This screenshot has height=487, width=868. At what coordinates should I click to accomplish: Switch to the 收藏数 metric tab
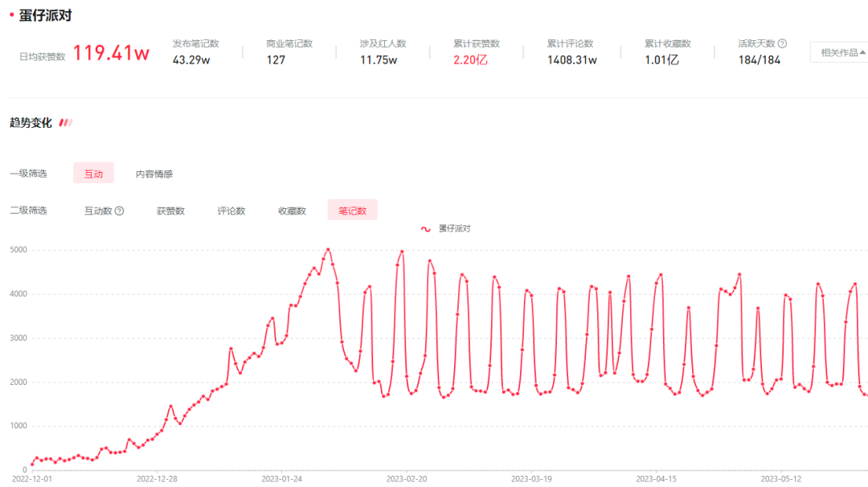292,211
